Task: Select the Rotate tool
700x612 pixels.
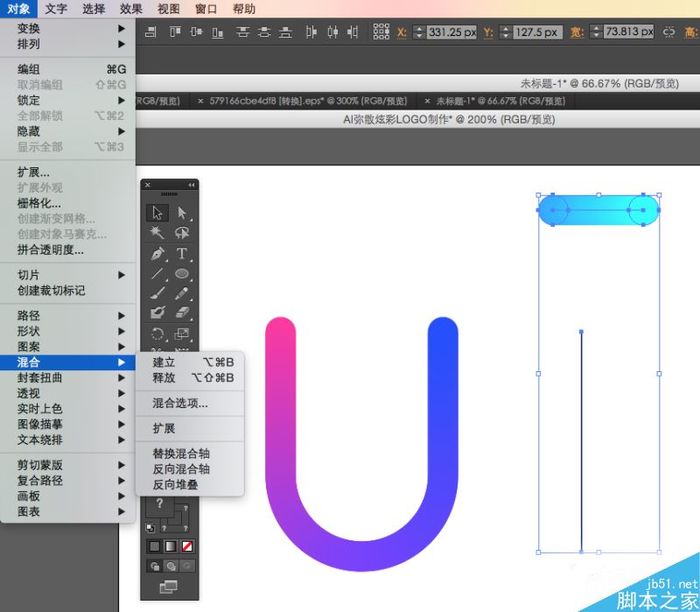Action: [x=157, y=334]
